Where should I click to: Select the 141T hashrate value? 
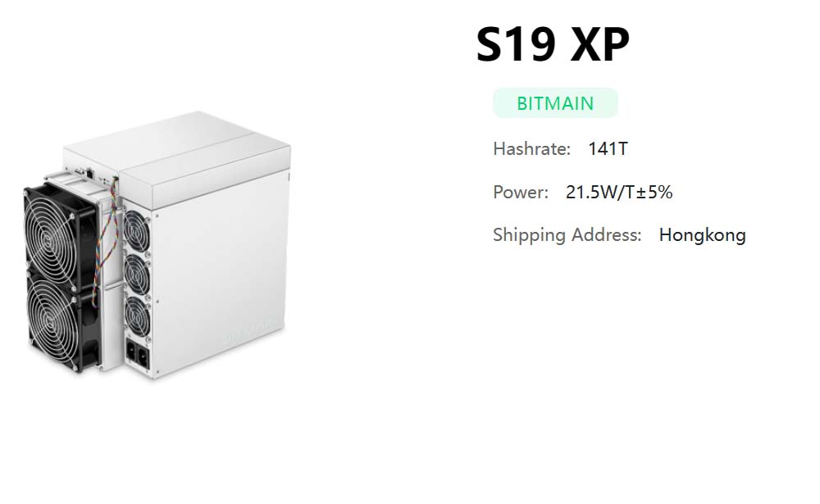[x=608, y=149]
